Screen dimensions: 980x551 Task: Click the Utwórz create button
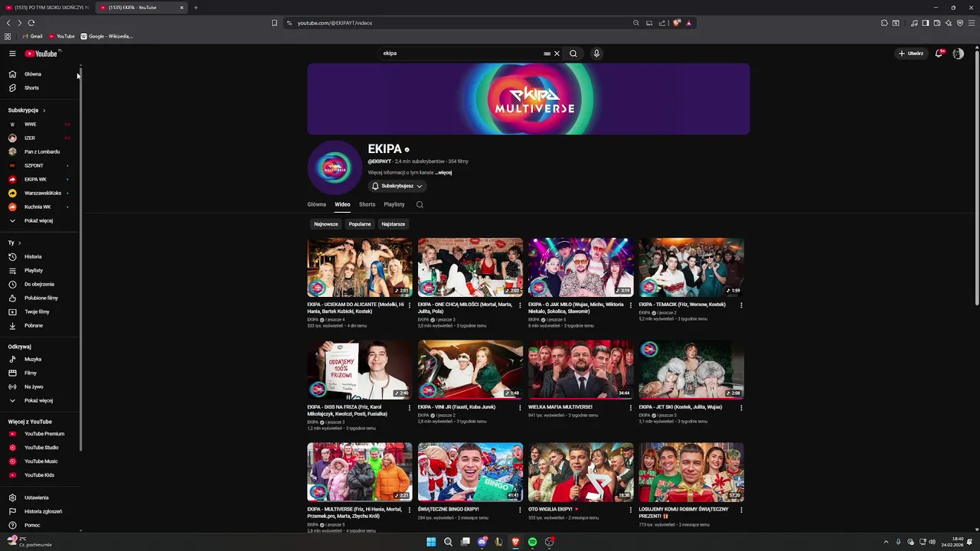click(x=911, y=54)
